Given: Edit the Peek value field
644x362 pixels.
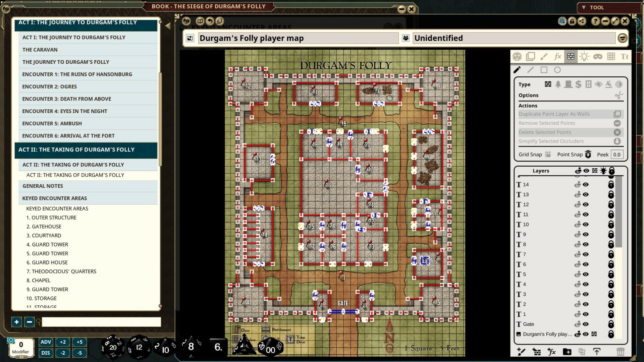Looking at the screenshot, I should pyautogui.click(x=616, y=155).
